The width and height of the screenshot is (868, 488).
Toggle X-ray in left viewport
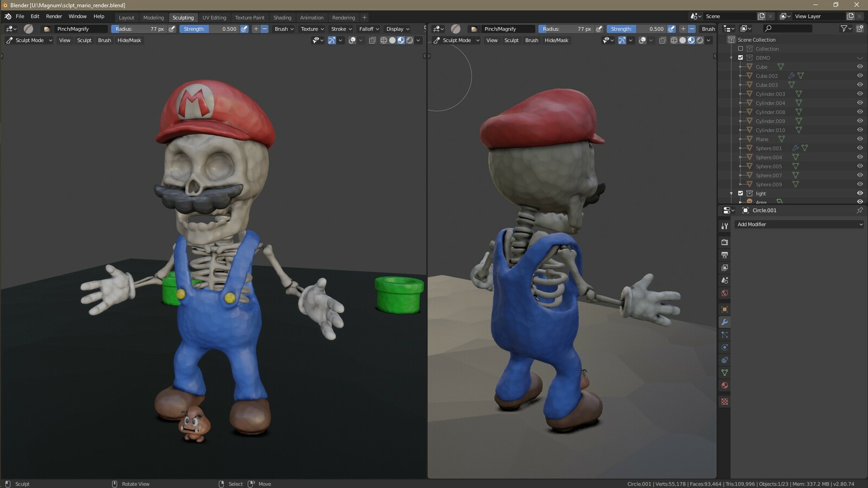point(372,40)
